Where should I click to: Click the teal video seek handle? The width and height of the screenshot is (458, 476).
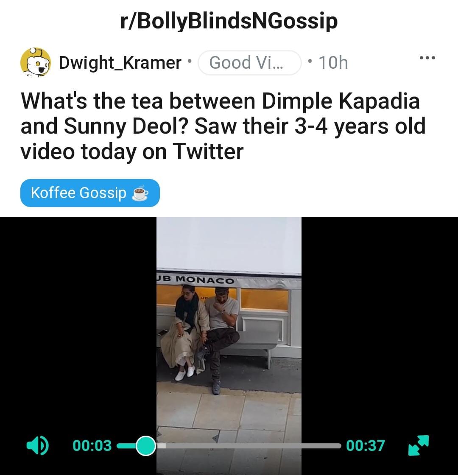click(146, 445)
